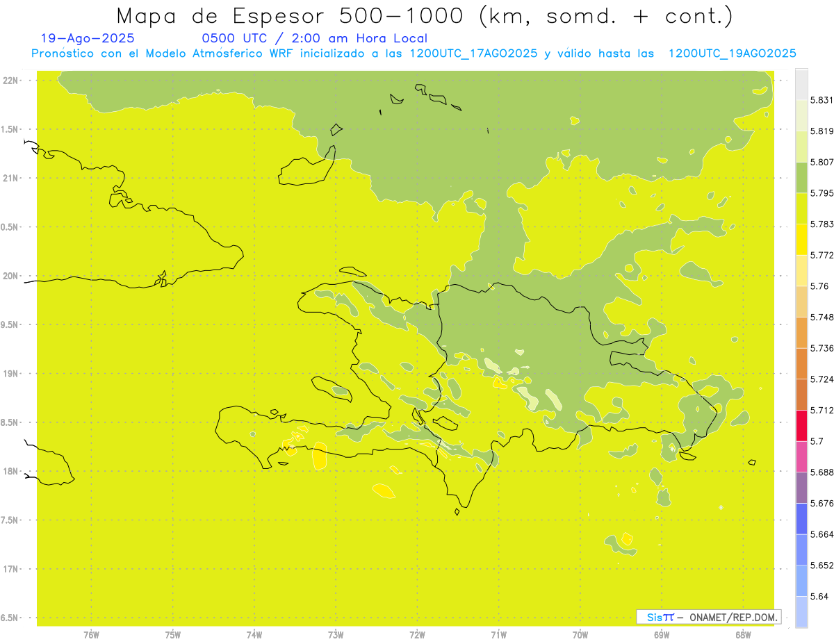The image size is (834, 644).
Task: Click the 70W longitude label
Action: [580, 635]
